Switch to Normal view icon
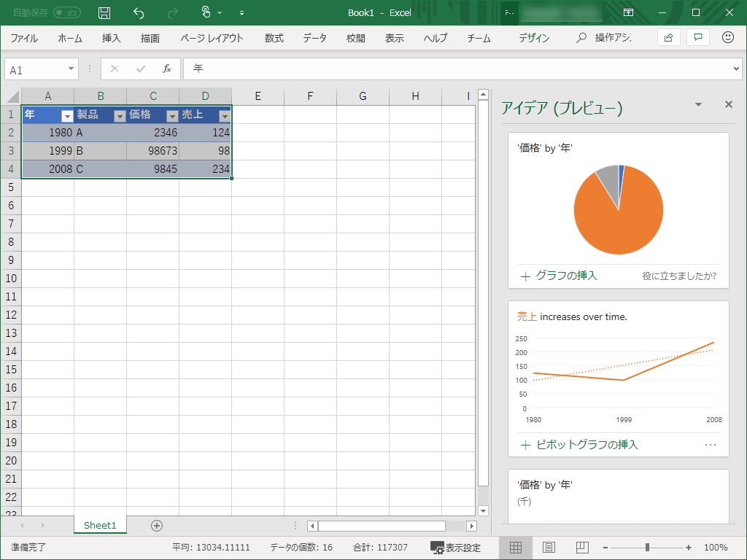Viewport: 747px width, 560px height. [x=516, y=548]
